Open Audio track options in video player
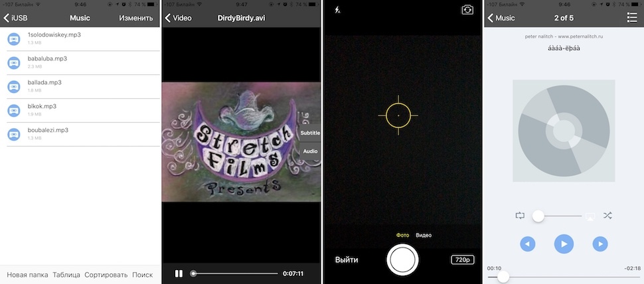The image size is (644, 284). (x=310, y=151)
